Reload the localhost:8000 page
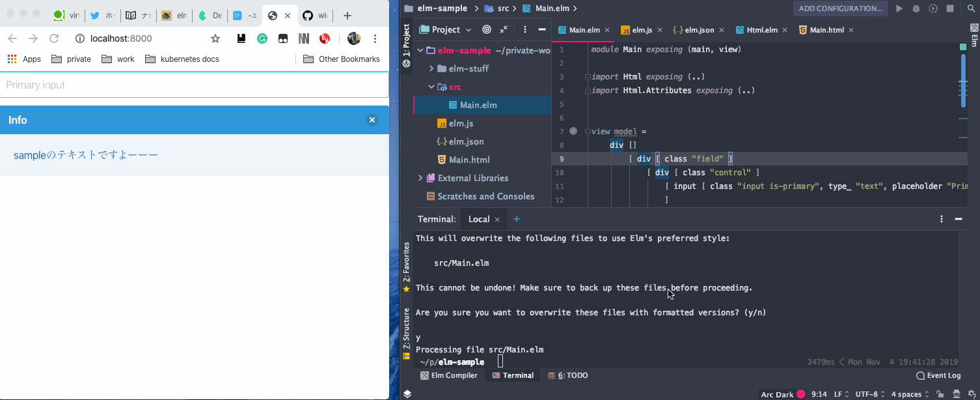 pos(54,38)
